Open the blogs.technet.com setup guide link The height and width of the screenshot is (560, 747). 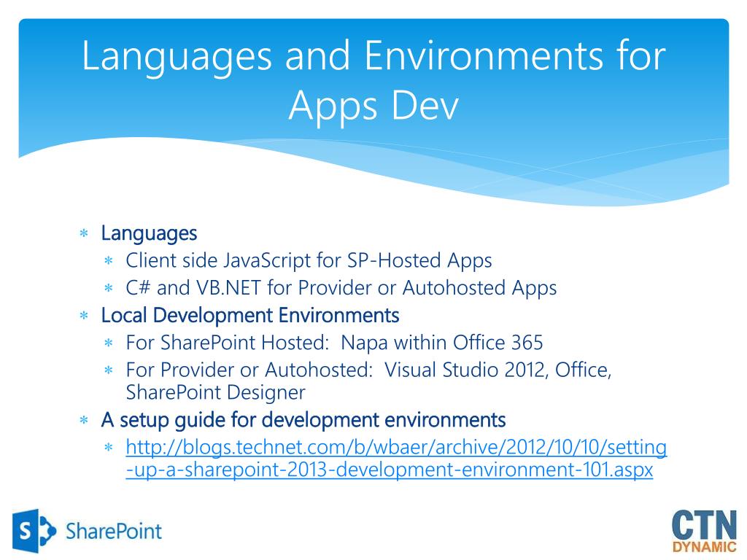click(x=396, y=458)
